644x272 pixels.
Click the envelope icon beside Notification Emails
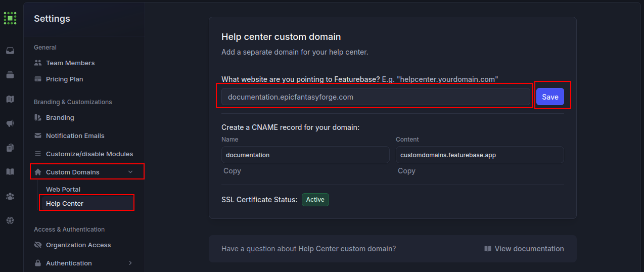coord(38,135)
